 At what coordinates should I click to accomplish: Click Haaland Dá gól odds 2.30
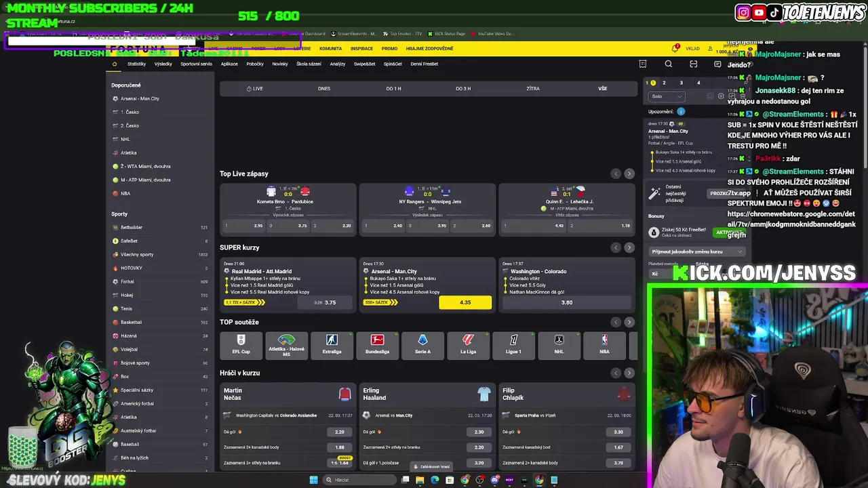click(x=479, y=432)
